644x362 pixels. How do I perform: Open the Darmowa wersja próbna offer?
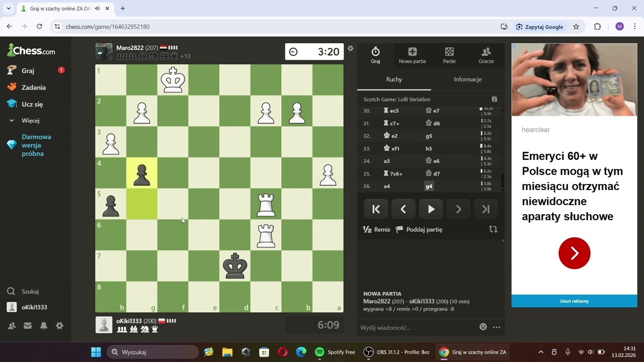tap(36, 145)
